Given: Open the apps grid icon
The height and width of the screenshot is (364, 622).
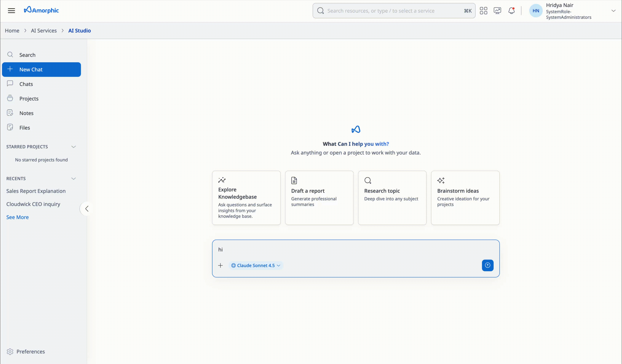Looking at the screenshot, I should (483, 11).
